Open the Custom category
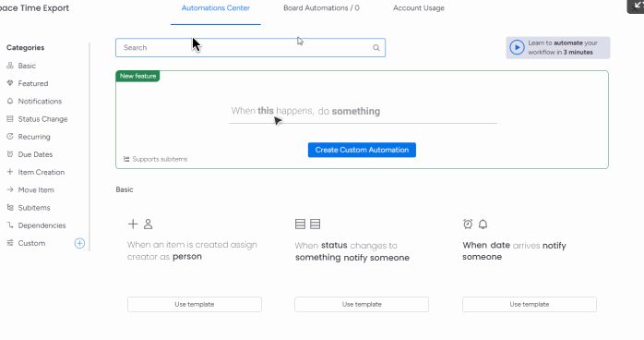The width and height of the screenshot is (644, 340). (x=31, y=243)
